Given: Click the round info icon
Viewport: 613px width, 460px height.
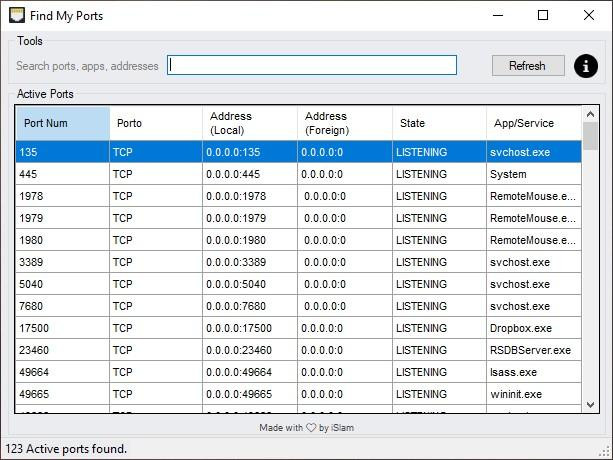Looking at the screenshot, I should [x=585, y=66].
